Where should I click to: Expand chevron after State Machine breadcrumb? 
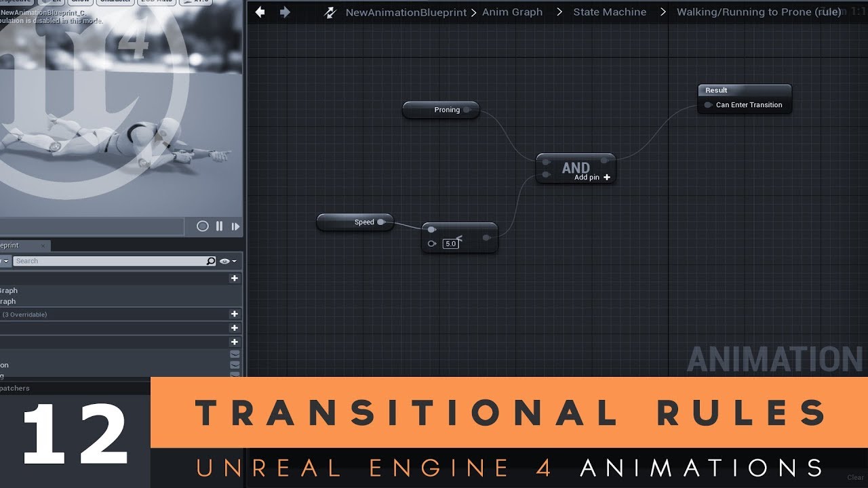point(663,12)
